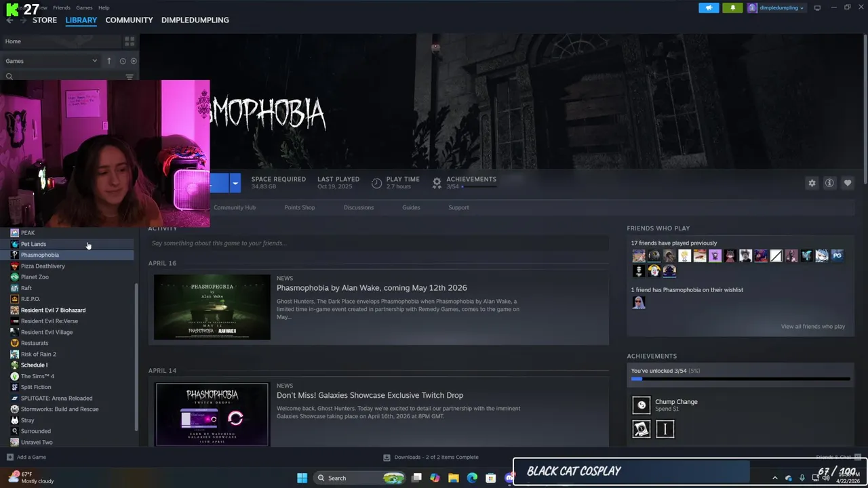The height and width of the screenshot is (488, 868).
Task: Expand play button options dropdown arrow
Action: [x=235, y=183]
